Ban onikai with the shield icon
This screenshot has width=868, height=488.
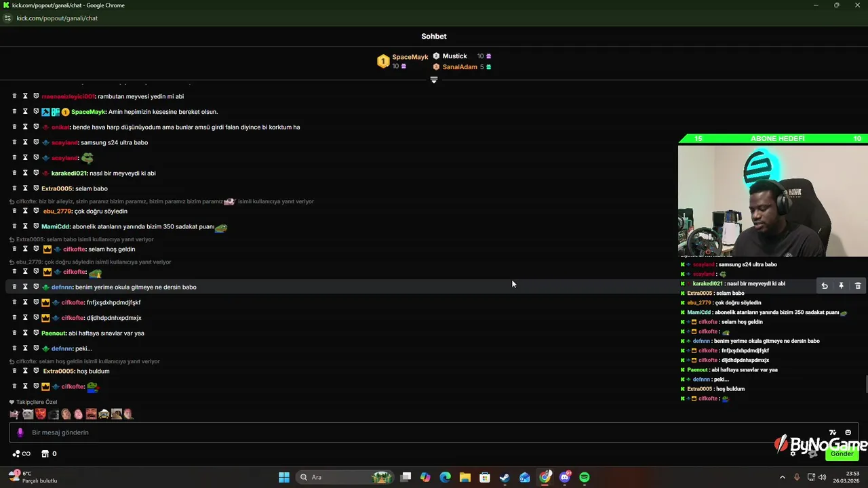pos(36,127)
